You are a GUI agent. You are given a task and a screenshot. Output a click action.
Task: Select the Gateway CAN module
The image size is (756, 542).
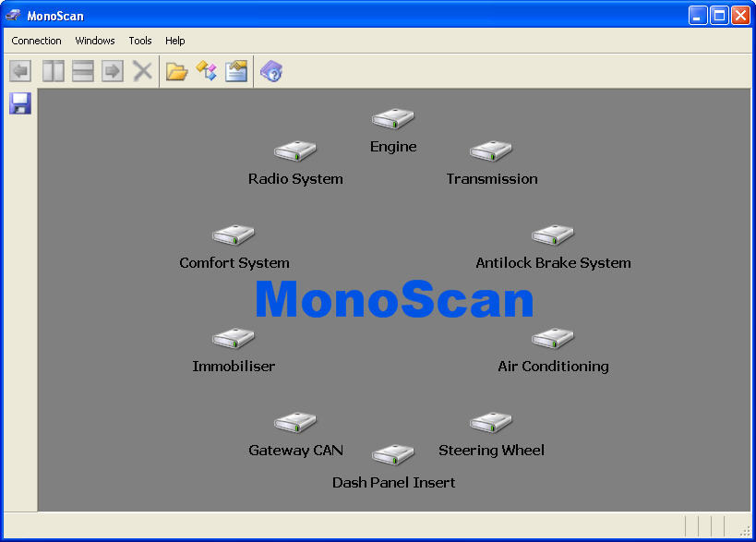tap(295, 423)
